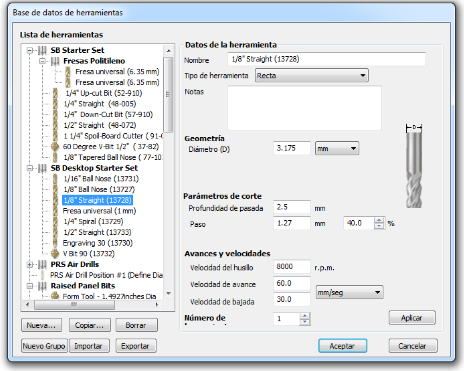Click the tool list scroll-up arrow
Screen dimensions: 464x371
tap(168, 51)
